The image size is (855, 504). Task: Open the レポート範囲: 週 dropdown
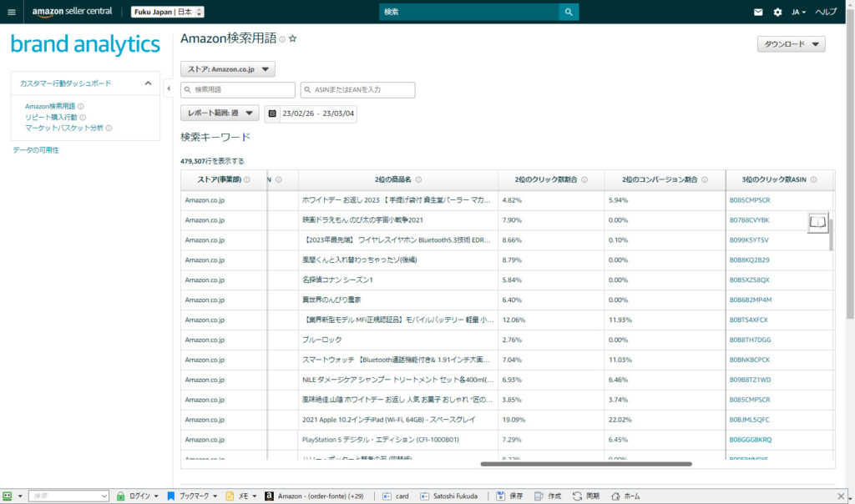220,113
